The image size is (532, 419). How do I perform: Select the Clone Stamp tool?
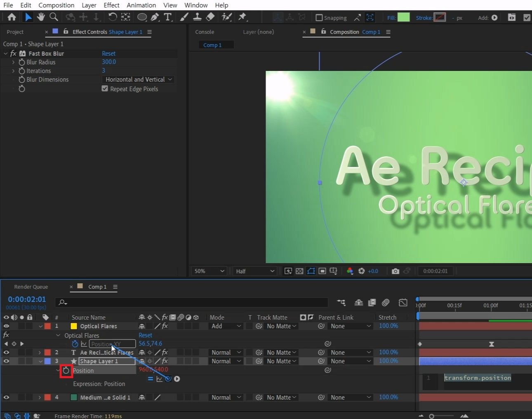click(x=197, y=17)
